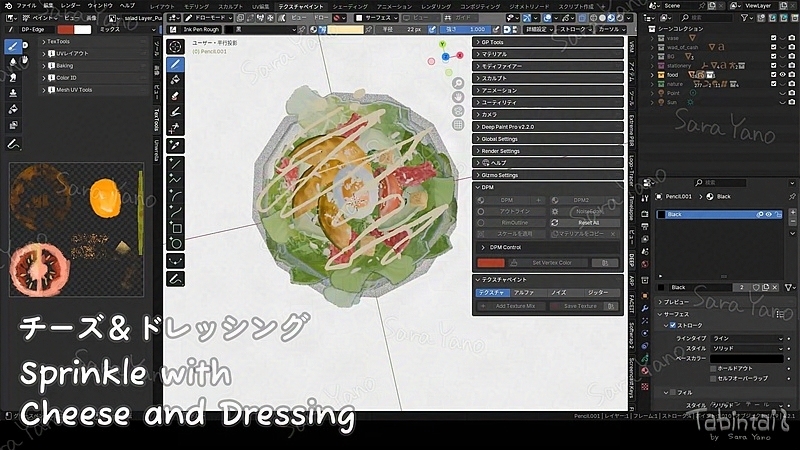The width and height of the screenshot is (800, 450).
Task: Toggle viewport exclude checkbox for vase collection
Action: tap(773, 38)
